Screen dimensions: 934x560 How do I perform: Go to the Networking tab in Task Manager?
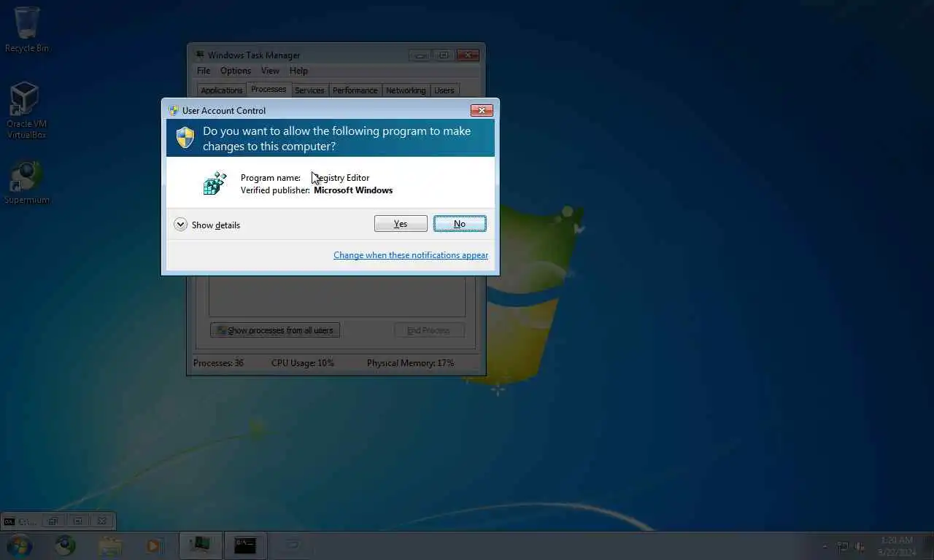[x=406, y=90]
